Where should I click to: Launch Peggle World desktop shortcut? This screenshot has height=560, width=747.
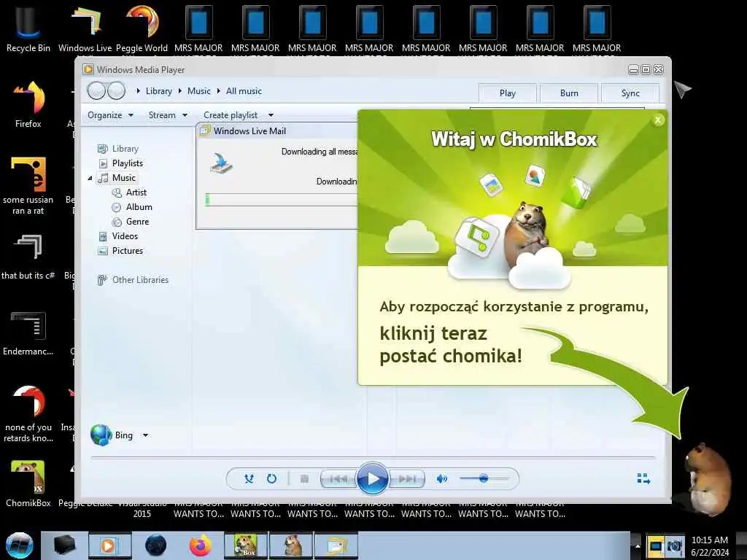142,28
